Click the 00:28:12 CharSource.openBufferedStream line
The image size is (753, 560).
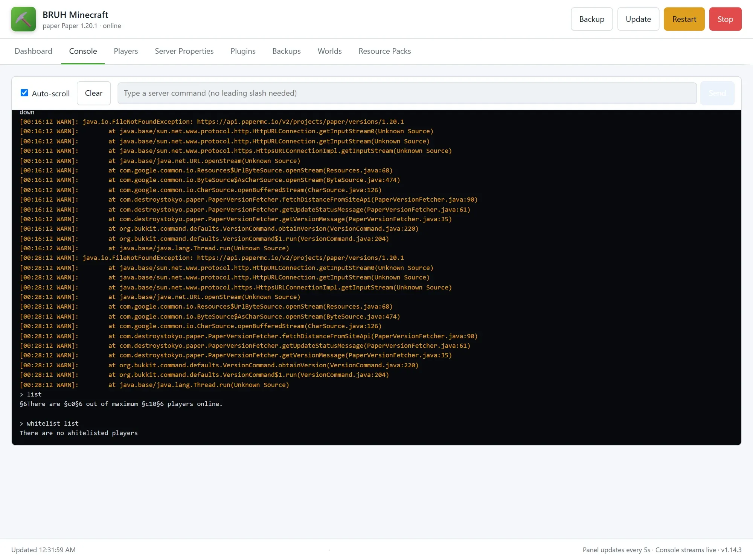[201, 326]
